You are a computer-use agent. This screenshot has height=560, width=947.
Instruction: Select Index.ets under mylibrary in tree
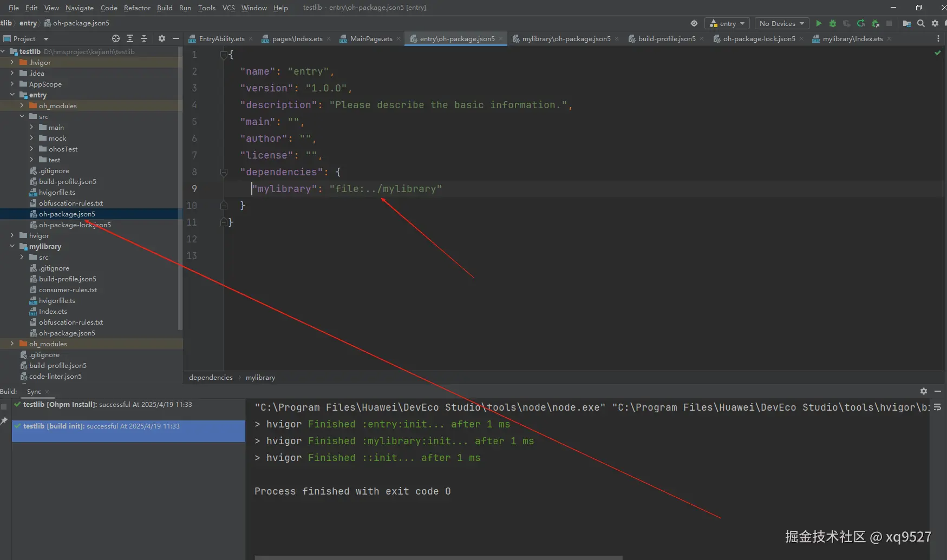pos(53,312)
